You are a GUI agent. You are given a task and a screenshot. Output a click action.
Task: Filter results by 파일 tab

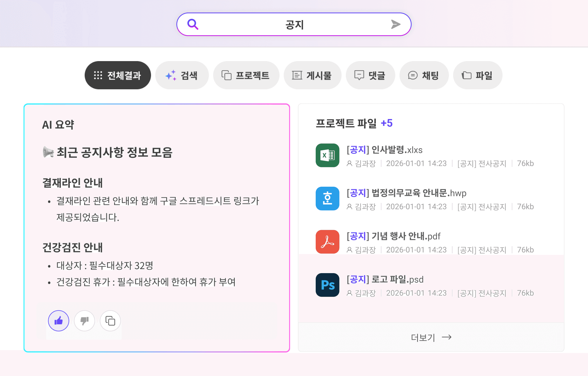477,75
